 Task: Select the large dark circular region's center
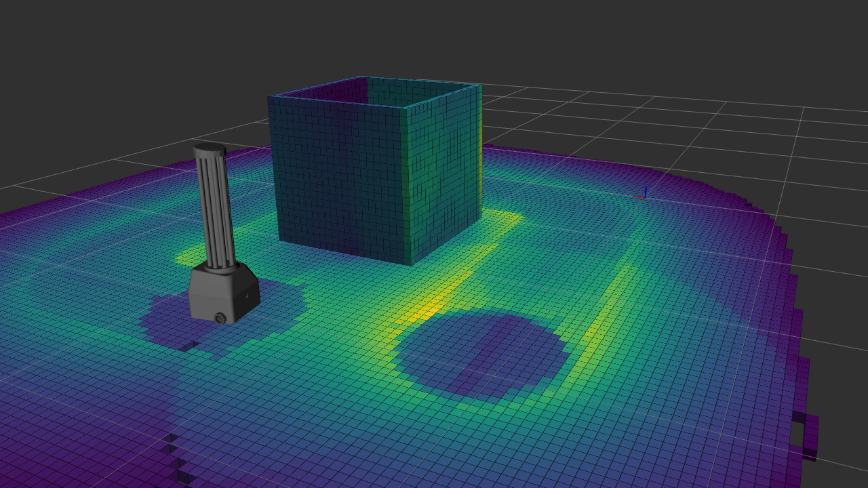point(483,354)
